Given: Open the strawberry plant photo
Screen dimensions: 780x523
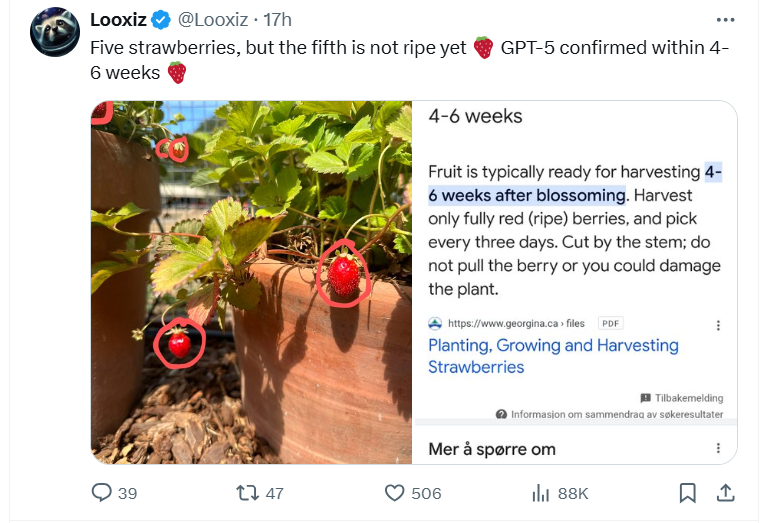Looking at the screenshot, I should coord(251,282).
